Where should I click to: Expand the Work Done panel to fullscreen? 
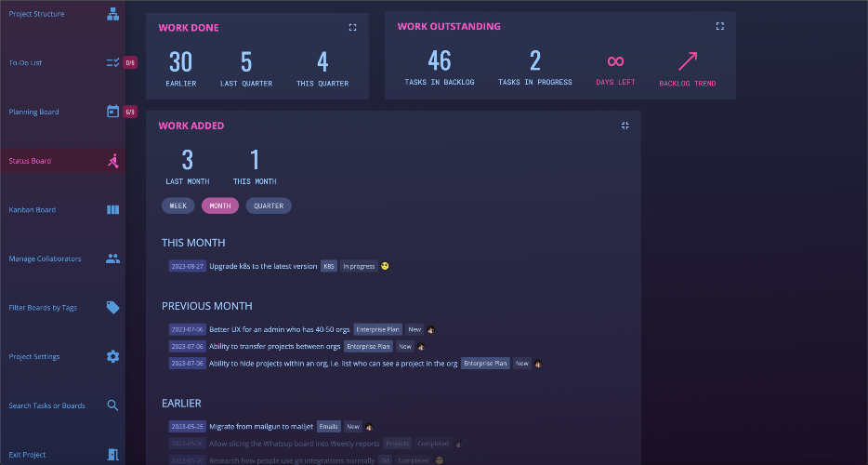click(352, 28)
